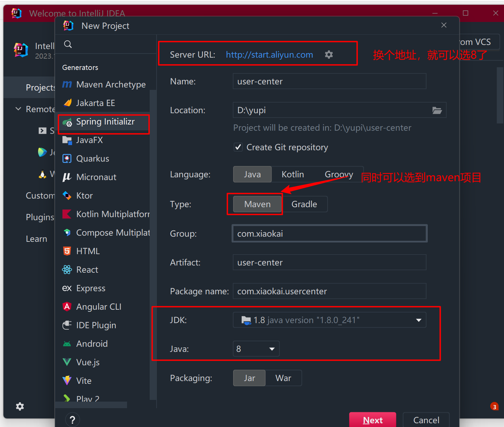Select Spring Initializr in generators list
This screenshot has height=427, width=504.
click(105, 122)
